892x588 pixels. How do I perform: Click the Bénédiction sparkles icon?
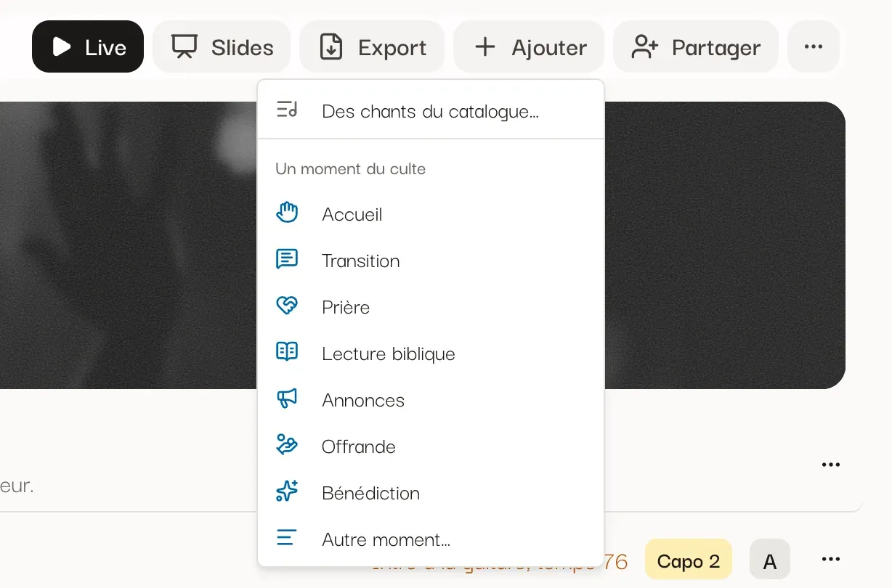[x=287, y=491]
